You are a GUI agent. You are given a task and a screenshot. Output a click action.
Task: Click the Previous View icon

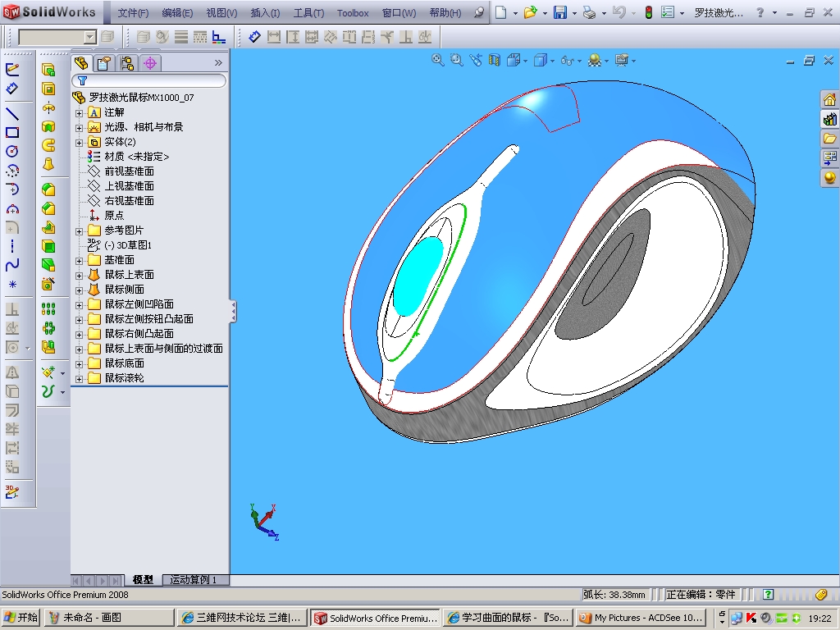[476, 60]
